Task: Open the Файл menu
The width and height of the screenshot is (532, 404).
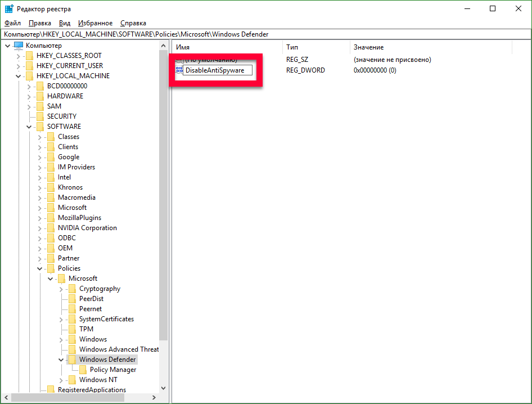Action: click(12, 23)
